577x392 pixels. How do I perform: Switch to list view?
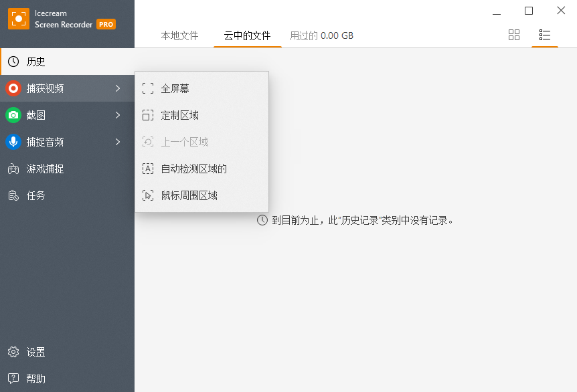pos(544,35)
